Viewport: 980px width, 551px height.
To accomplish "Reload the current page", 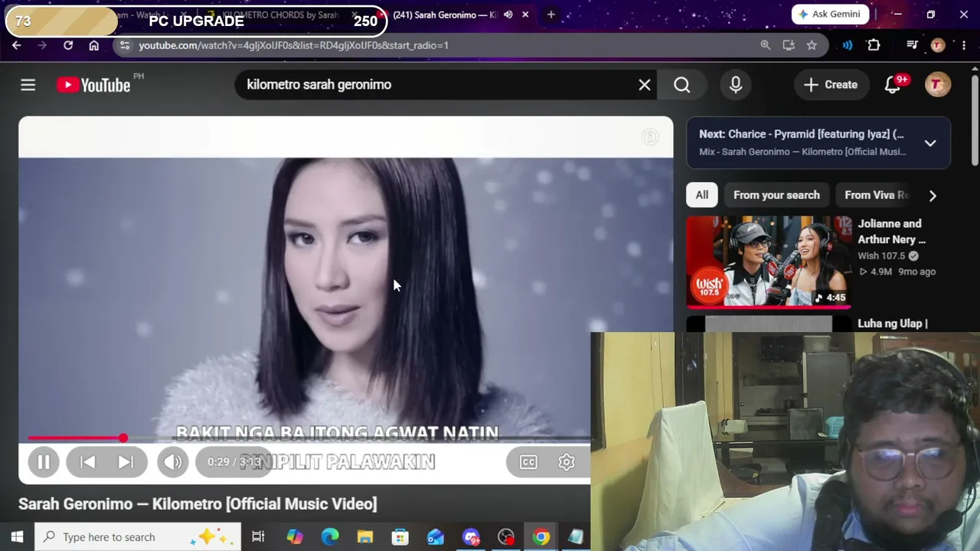I will click(x=68, y=45).
